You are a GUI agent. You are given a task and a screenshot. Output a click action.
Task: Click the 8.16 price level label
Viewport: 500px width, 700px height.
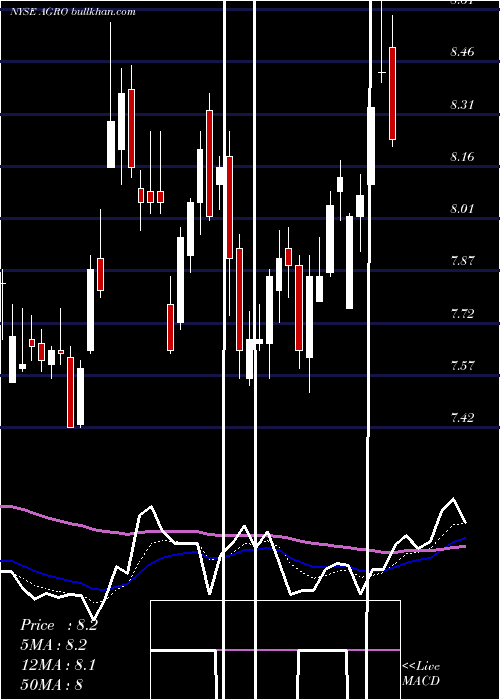pos(462,157)
